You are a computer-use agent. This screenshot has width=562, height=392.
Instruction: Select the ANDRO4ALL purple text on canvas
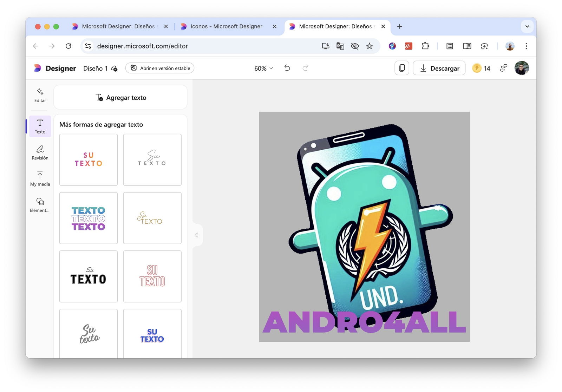tap(364, 322)
